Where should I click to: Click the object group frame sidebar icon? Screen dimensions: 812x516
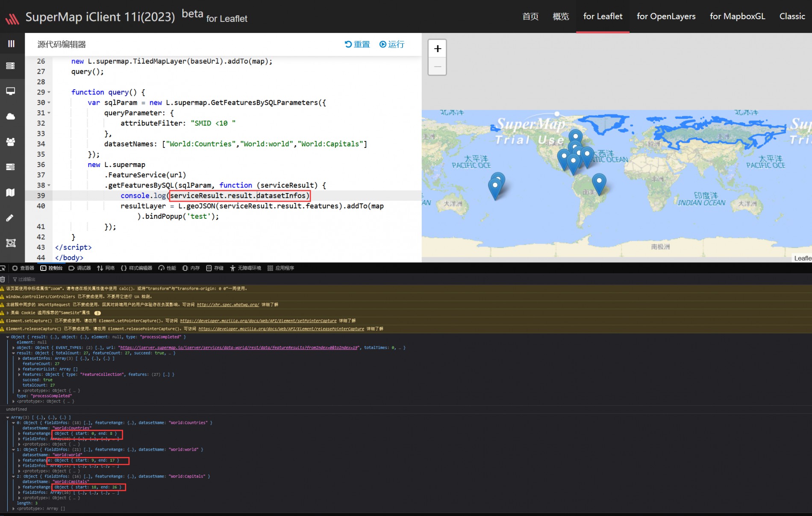11,243
